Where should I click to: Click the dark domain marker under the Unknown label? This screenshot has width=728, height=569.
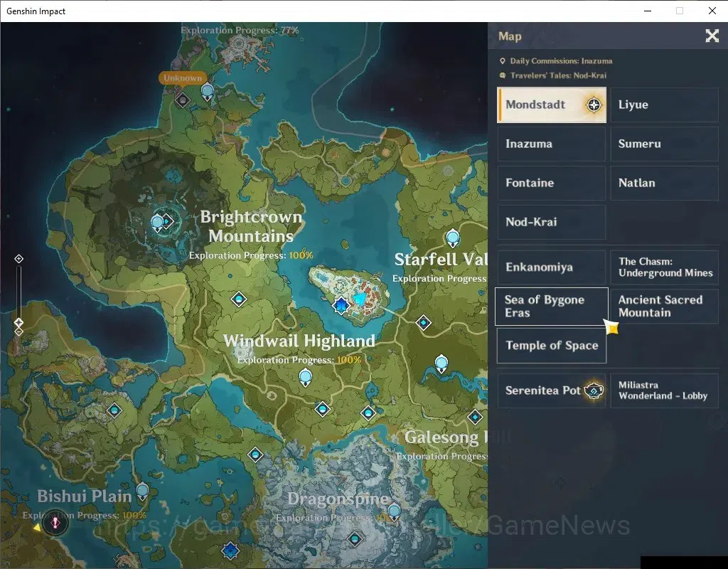pyautogui.click(x=183, y=100)
